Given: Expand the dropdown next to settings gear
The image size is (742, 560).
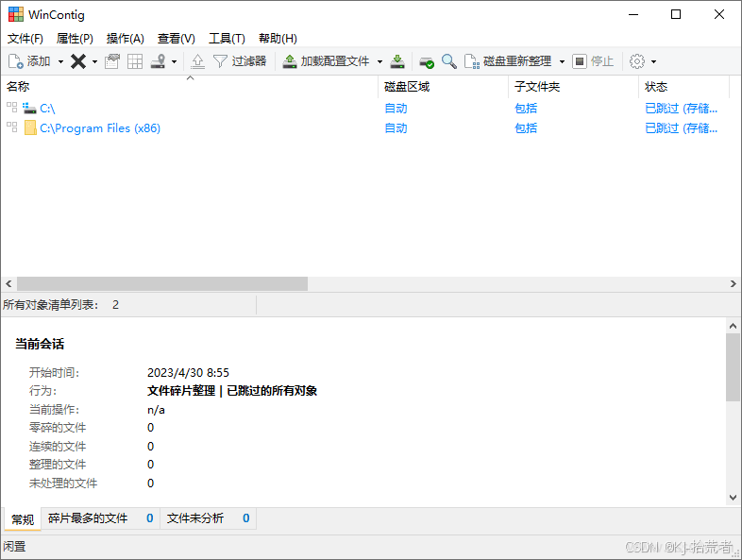Looking at the screenshot, I should [653, 61].
